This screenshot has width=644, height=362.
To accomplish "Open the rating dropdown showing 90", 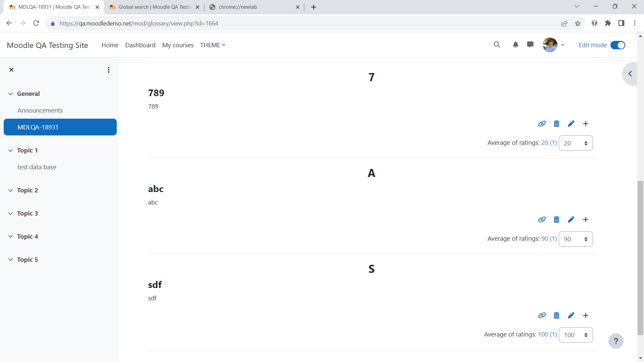I will 576,239.
